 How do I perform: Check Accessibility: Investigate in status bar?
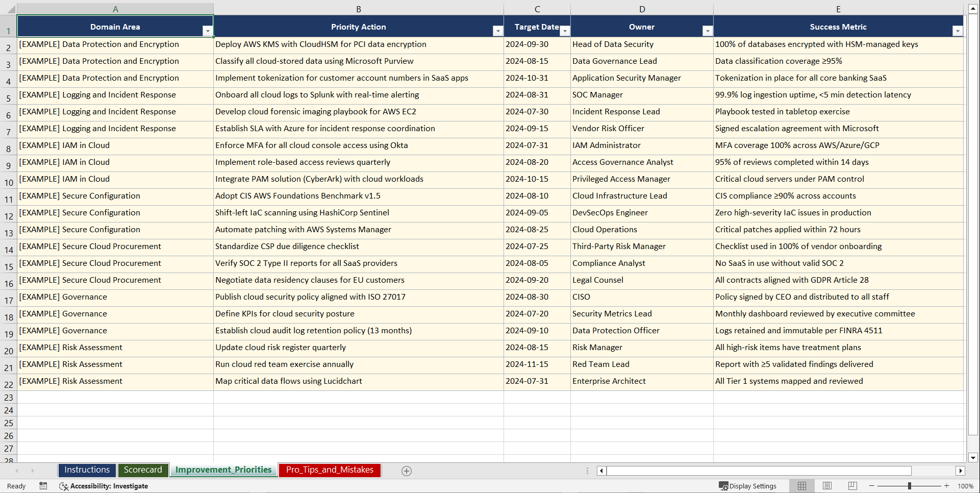(x=109, y=486)
